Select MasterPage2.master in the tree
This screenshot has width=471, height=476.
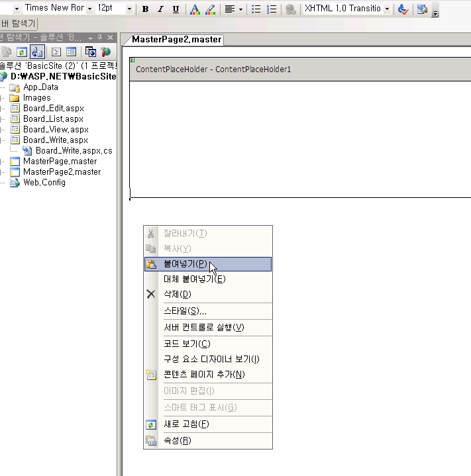[62, 172]
